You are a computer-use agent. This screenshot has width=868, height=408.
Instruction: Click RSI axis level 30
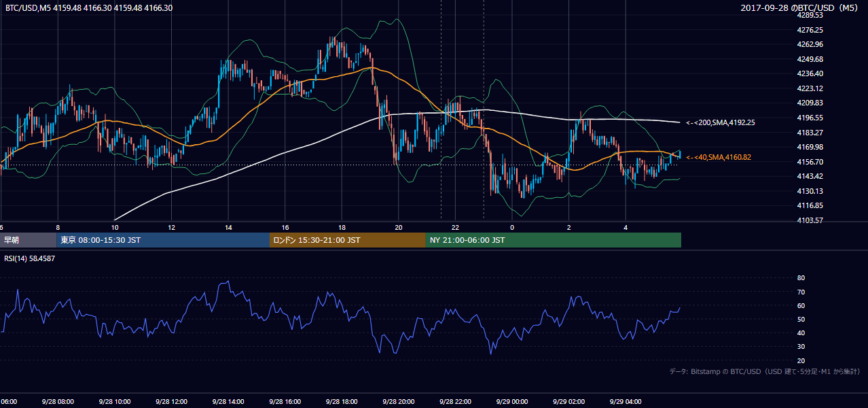[x=801, y=347]
